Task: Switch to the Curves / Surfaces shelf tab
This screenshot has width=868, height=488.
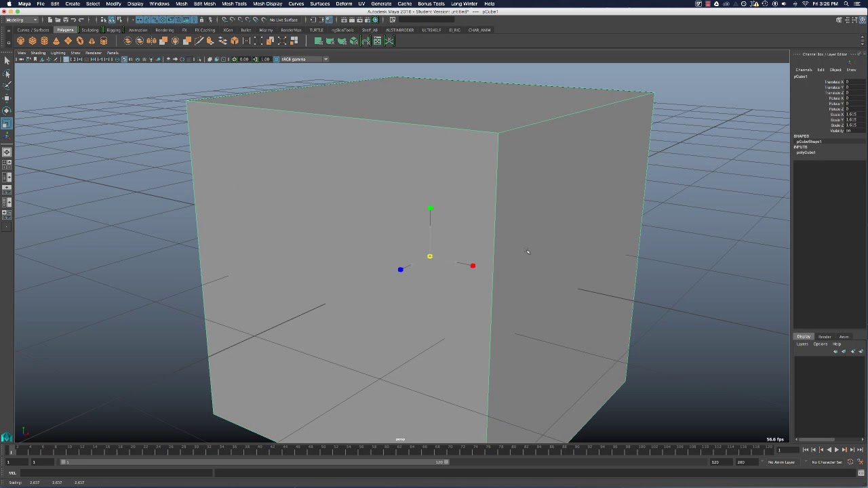Action: pos(33,30)
